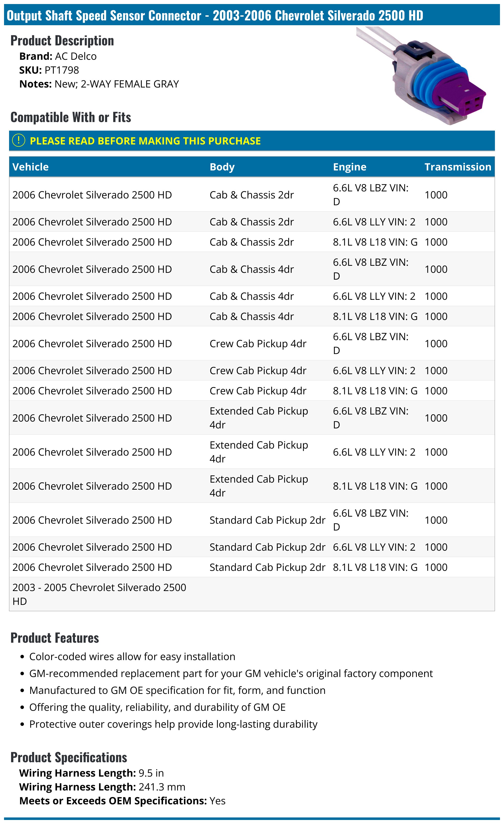Sort by the Engine column header
Viewport: 504px width, 824px height.
[x=349, y=167]
